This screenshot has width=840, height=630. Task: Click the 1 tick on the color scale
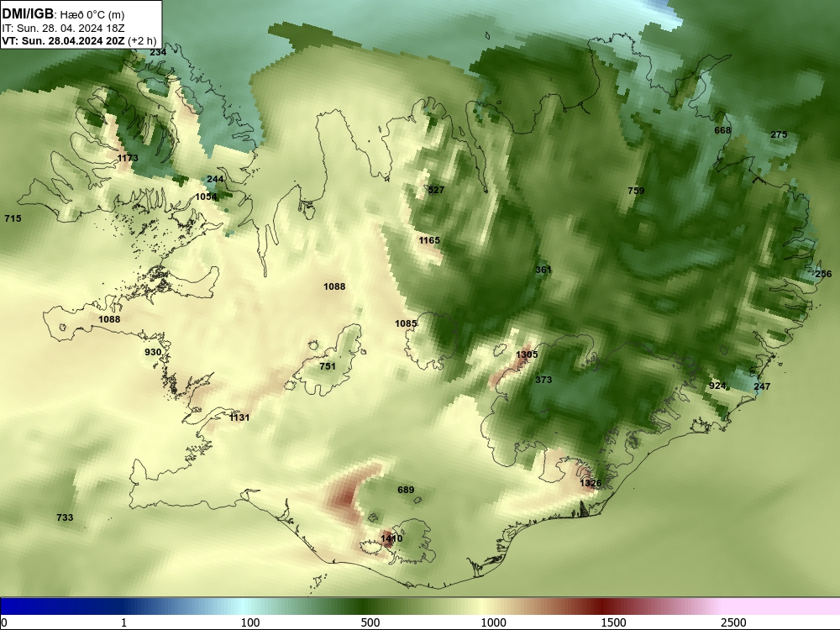point(123,622)
